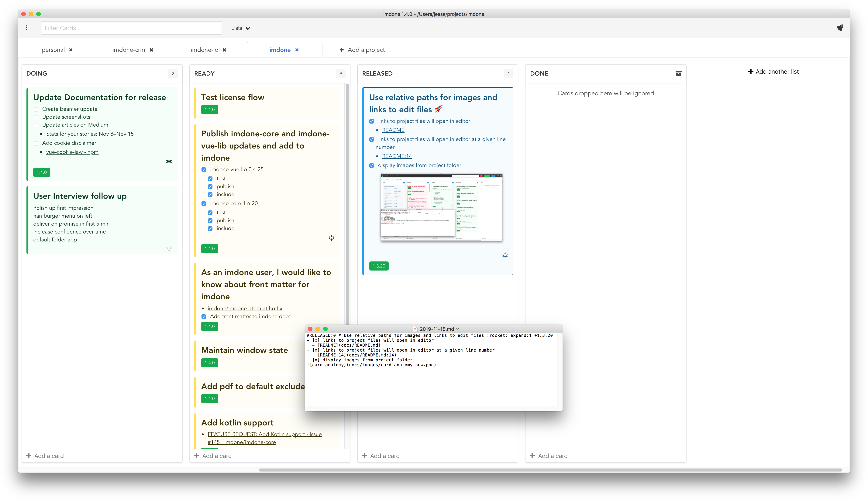Uncheck display images from project folder
Screen dimensions: 868x501
pyautogui.click(x=372, y=165)
